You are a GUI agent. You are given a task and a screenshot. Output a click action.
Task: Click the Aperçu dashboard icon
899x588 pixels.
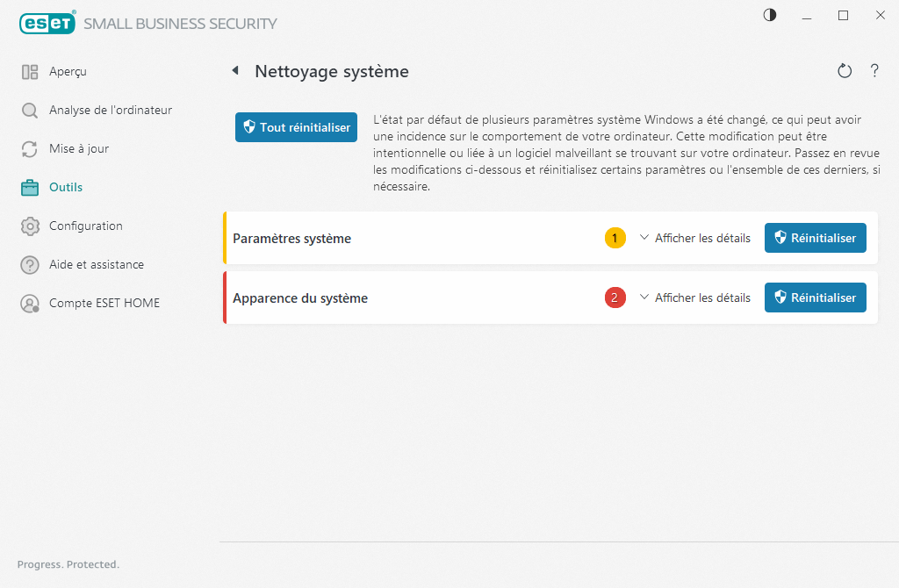click(30, 72)
